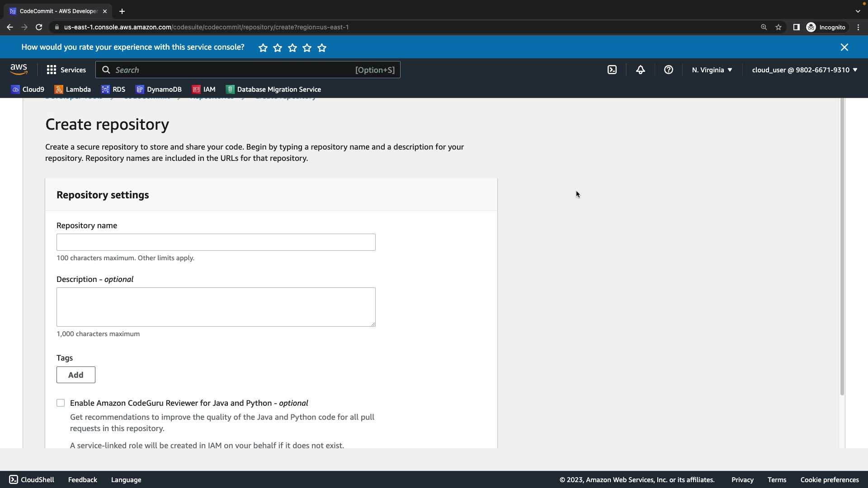
Task: Focus the Repository name input field
Action: (x=216, y=242)
